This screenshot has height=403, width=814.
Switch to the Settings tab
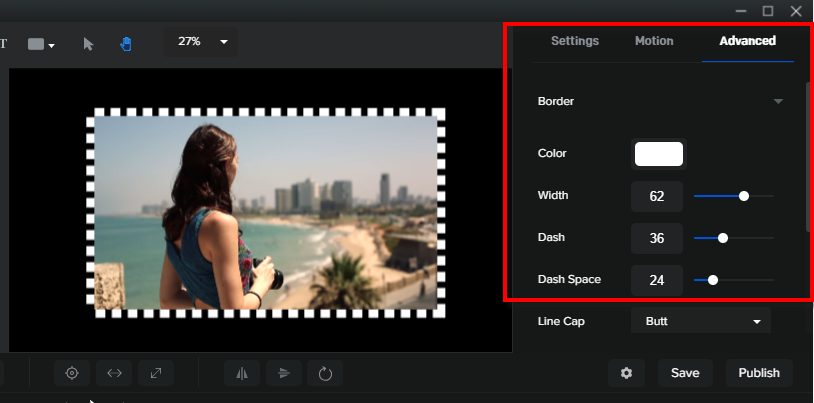(575, 41)
